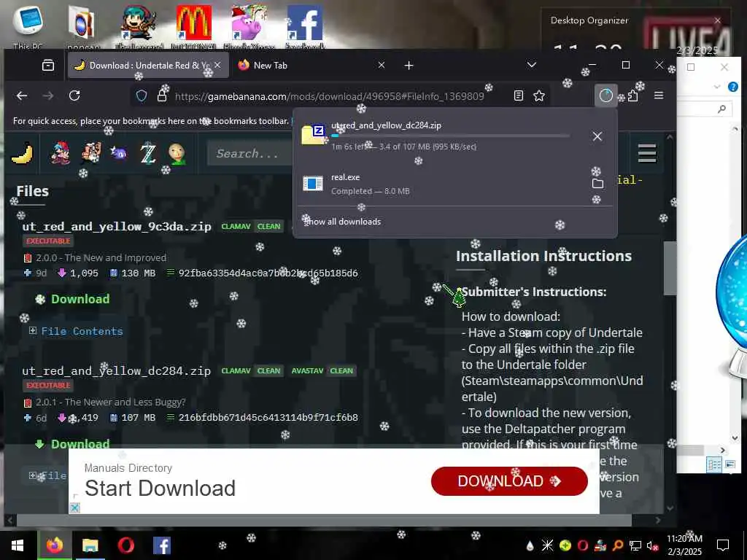This screenshot has width=747, height=560.
Task: Reload the GameBanana page
Action: [74, 96]
